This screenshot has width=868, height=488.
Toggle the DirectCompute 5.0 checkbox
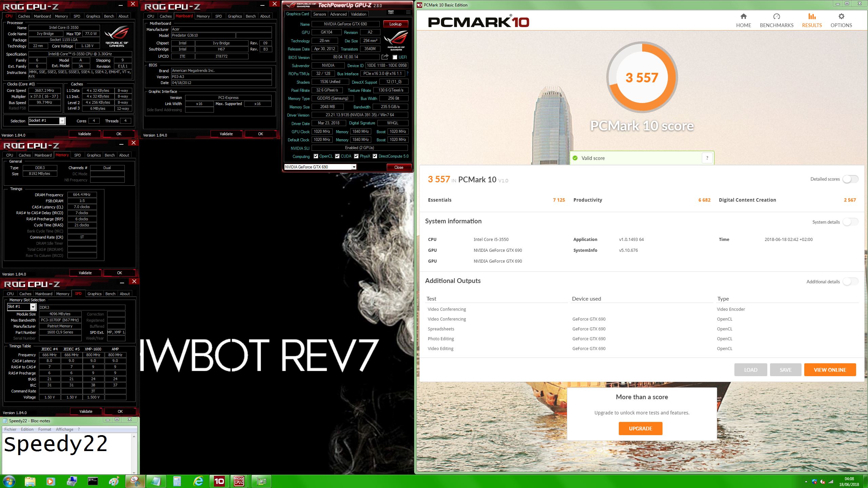click(375, 156)
